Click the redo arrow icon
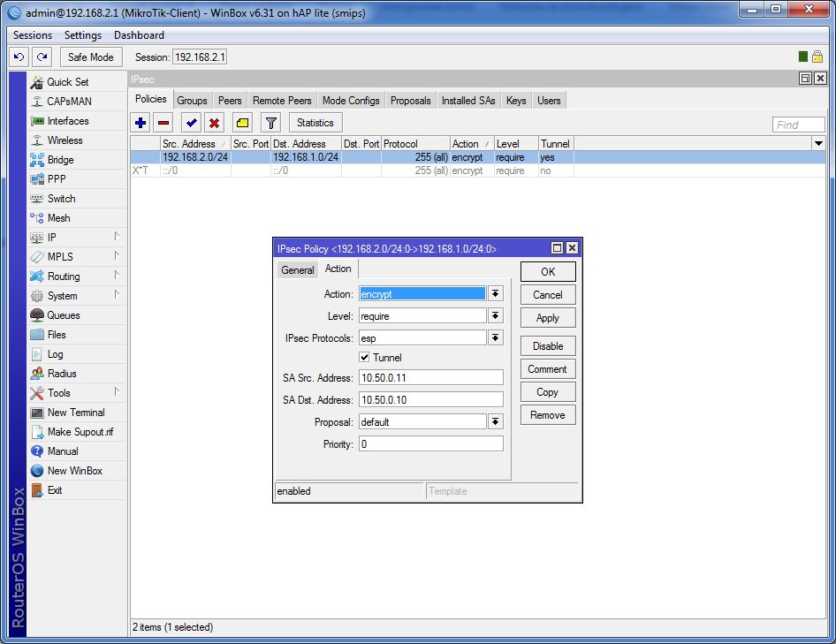 pyautogui.click(x=42, y=57)
